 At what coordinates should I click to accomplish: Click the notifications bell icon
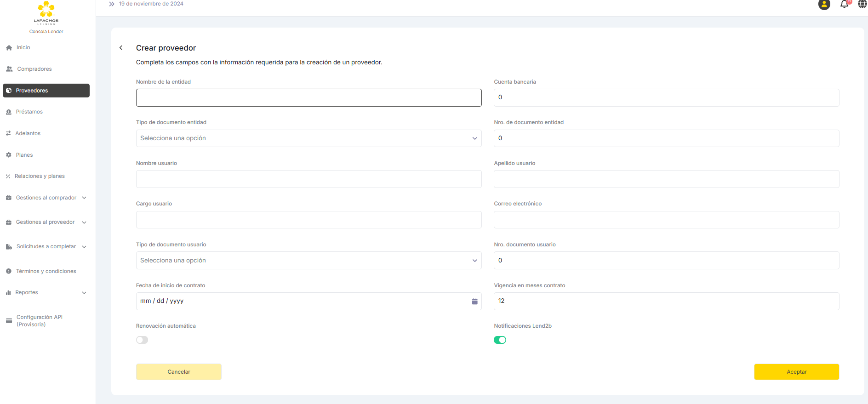pos(844,5)
